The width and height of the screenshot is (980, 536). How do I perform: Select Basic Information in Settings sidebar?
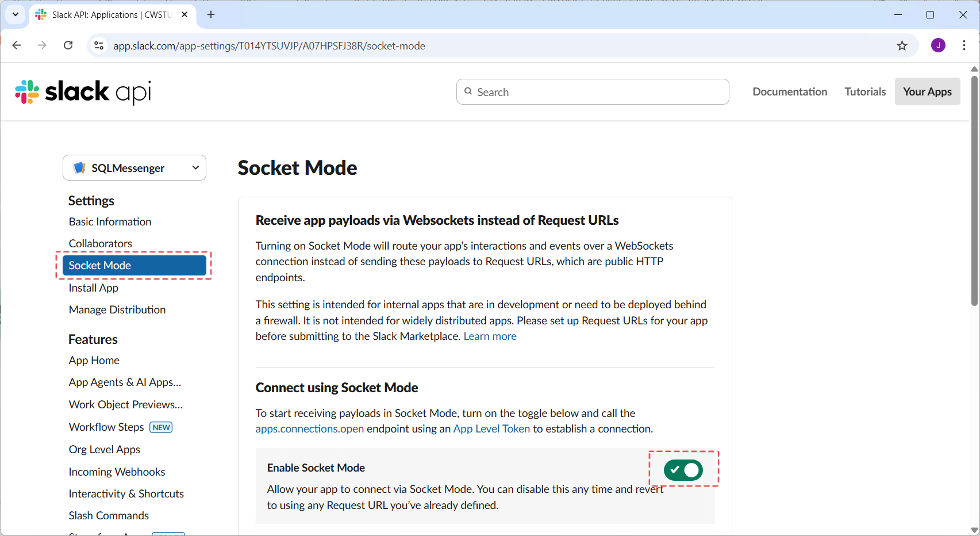tap(110, 222)
